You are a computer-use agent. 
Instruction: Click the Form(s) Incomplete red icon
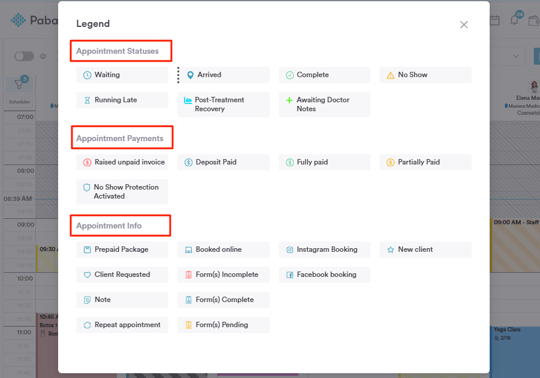tap(188, 275)
